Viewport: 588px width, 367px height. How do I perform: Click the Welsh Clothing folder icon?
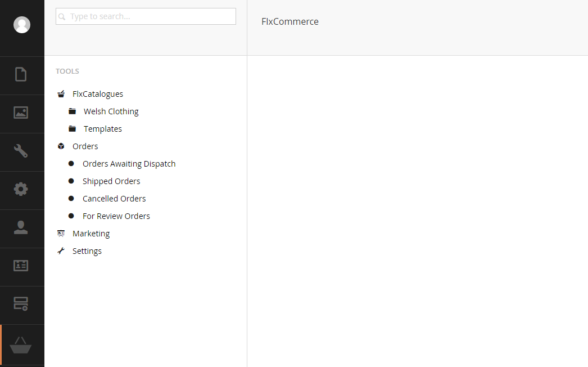pyautogui.click(x=73, y=111)
